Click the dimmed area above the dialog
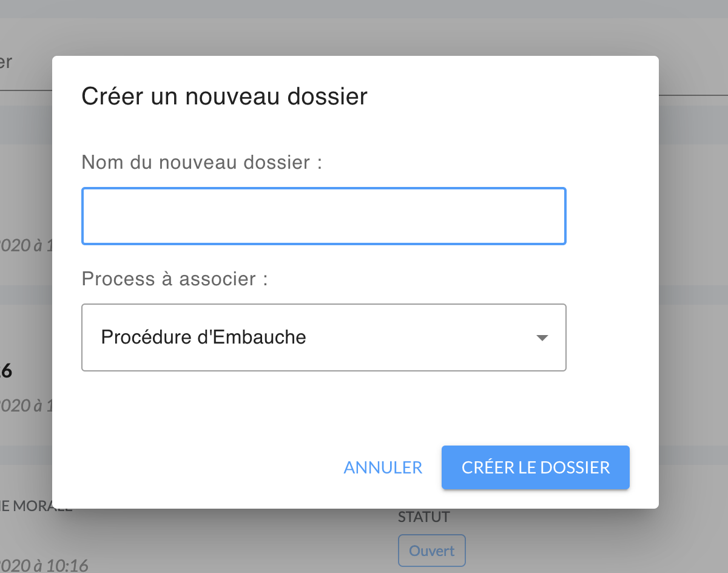Screen dimensions: 728x573 (364, 27)
